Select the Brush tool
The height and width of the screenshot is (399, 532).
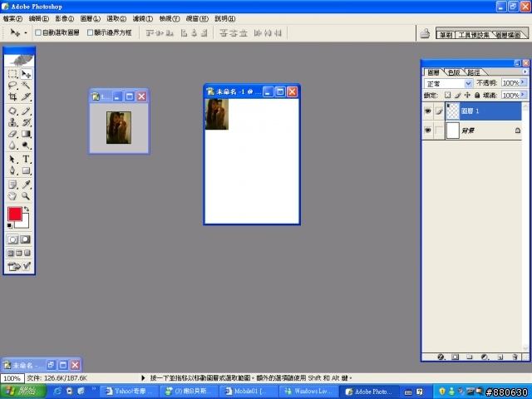click(x=26, y=111)
